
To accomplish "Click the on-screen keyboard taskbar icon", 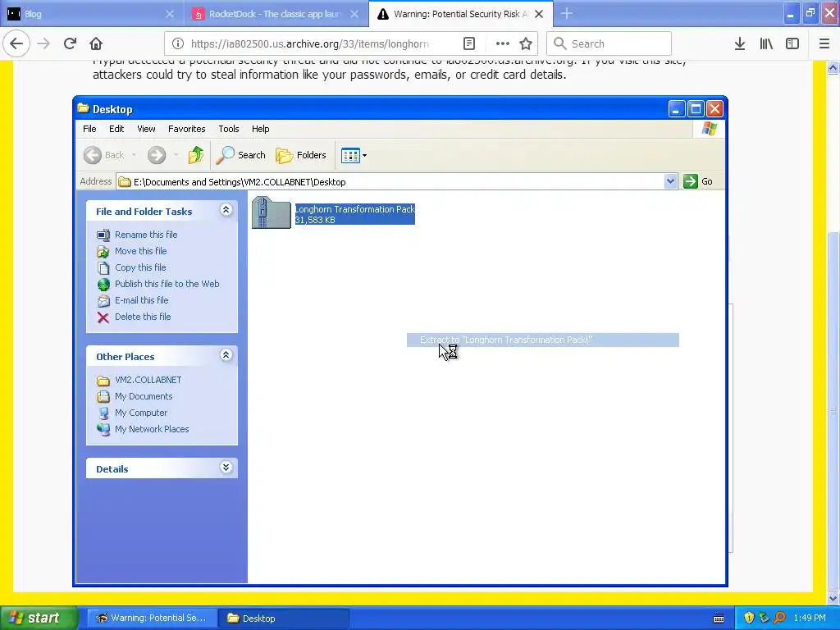I will 719,619.
